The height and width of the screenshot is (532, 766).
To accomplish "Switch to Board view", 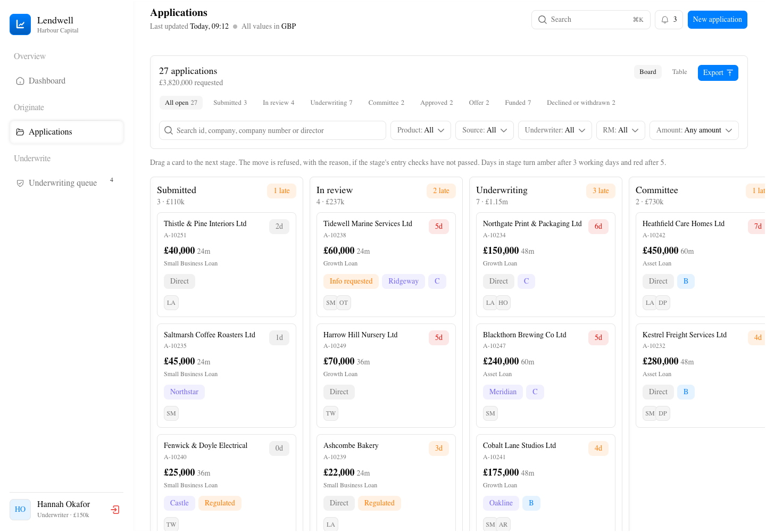I will point(648,72).
